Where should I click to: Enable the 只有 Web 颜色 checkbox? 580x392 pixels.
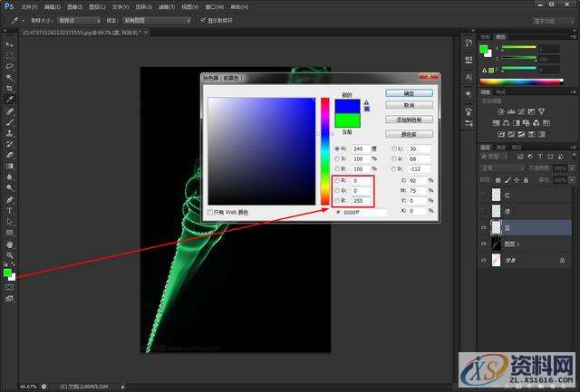pyautogui.click(x=210, y=212)
